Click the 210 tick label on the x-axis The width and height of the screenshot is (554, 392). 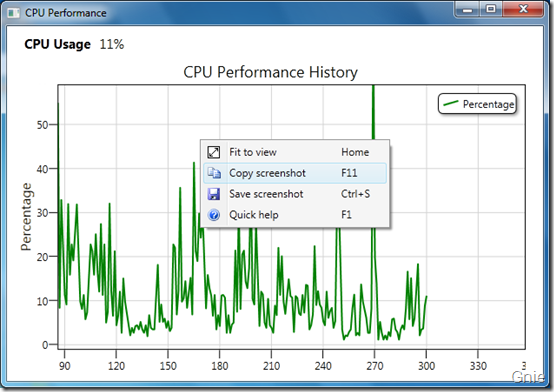click(271, 366)
